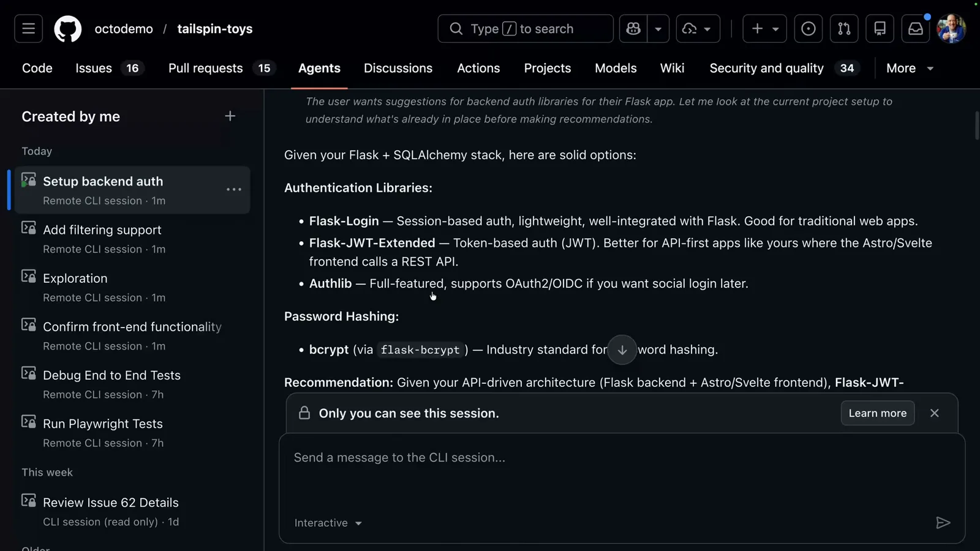Open the tailspin-toys repository link
980x551 pixels.
(x=215, y=29)
